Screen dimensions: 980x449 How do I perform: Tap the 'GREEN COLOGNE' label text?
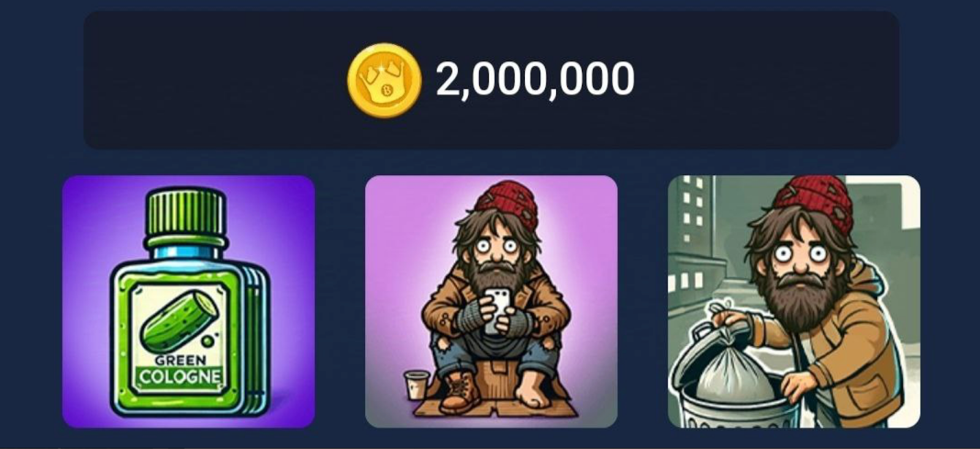179,369
